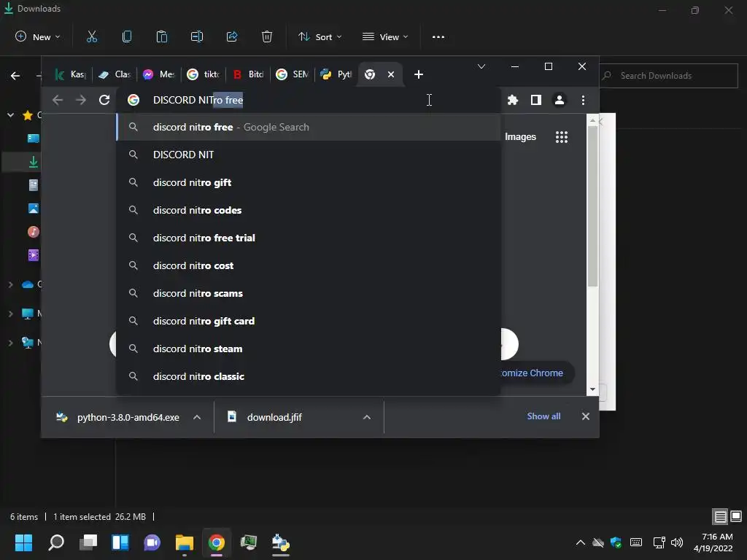This screenshot has width=747, height=560.
Task: Click Chrome forward navigation arrow
Action: click(81, 100)
